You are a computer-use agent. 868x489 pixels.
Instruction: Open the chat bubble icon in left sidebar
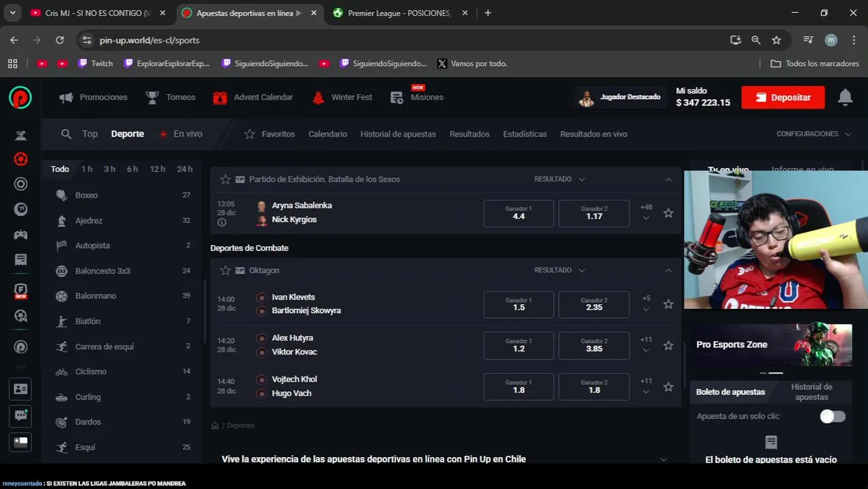(21, 415)
